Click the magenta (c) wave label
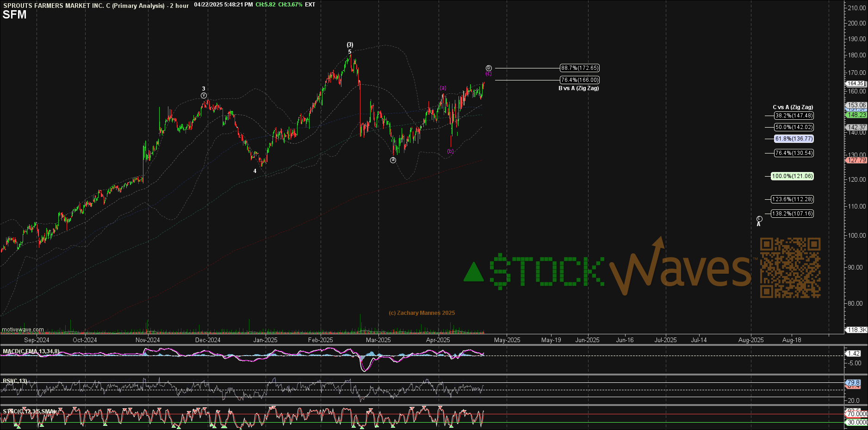This screenshot has height=430, width=868. (489, 74)
